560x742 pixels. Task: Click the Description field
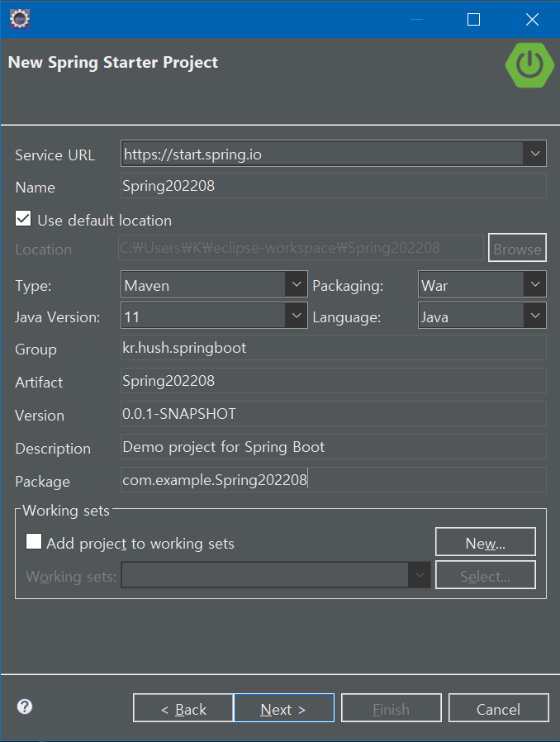tap(334, 447)
